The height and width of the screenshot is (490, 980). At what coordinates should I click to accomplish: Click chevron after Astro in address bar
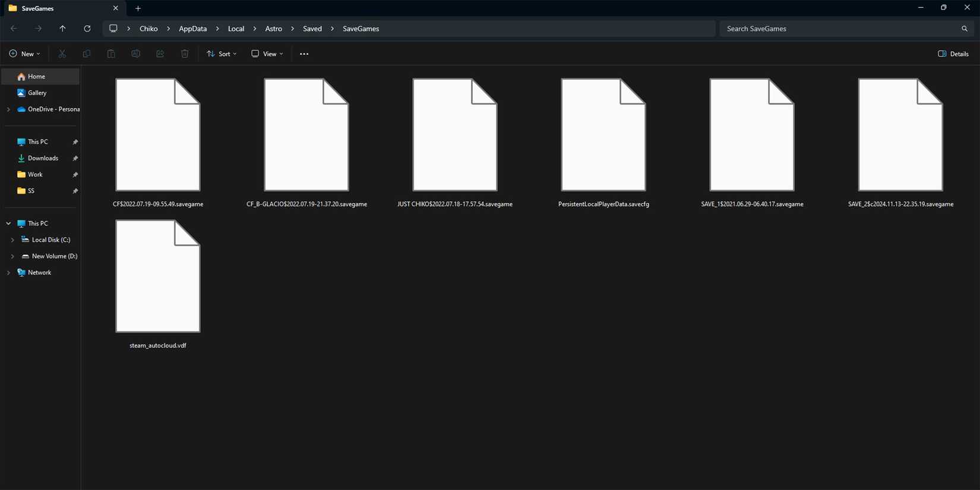coord(292,29)
